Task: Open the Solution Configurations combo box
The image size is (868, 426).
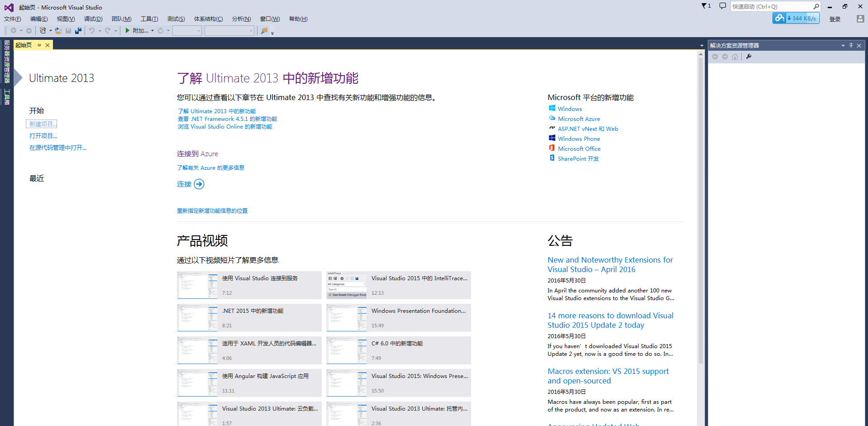Action: (x=187, y=30)
